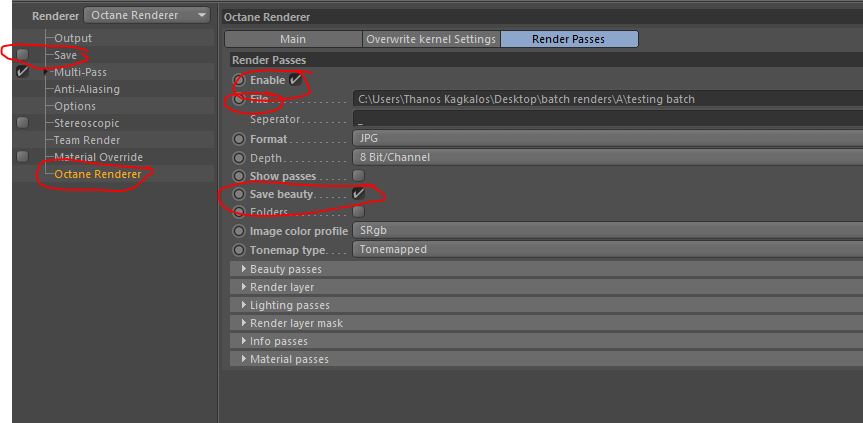Open the Renderer dropdown
The width and height of the screenshot is (863, 423).
147,15
